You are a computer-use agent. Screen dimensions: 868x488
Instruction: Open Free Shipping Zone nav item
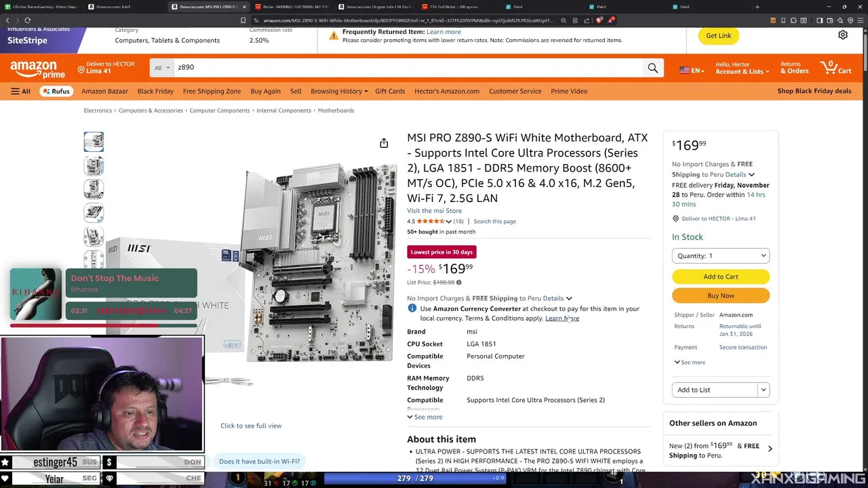coord(212,91)
